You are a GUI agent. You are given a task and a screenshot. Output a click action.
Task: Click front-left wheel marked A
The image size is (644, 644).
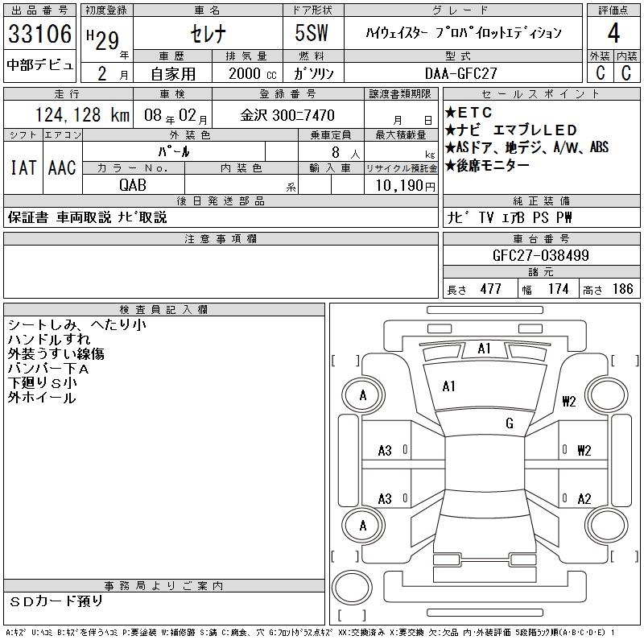tap(363, 395)
